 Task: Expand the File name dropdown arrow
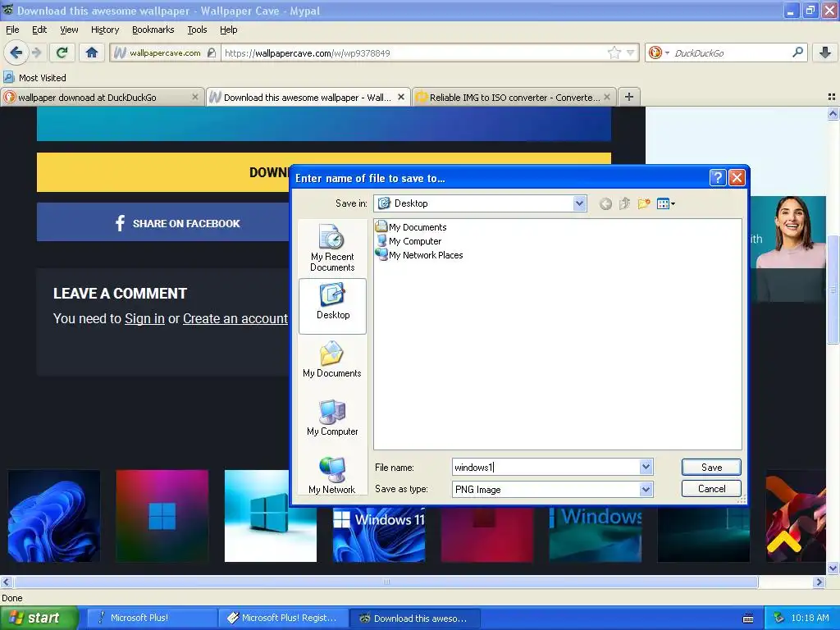click(x=646, y=467)
